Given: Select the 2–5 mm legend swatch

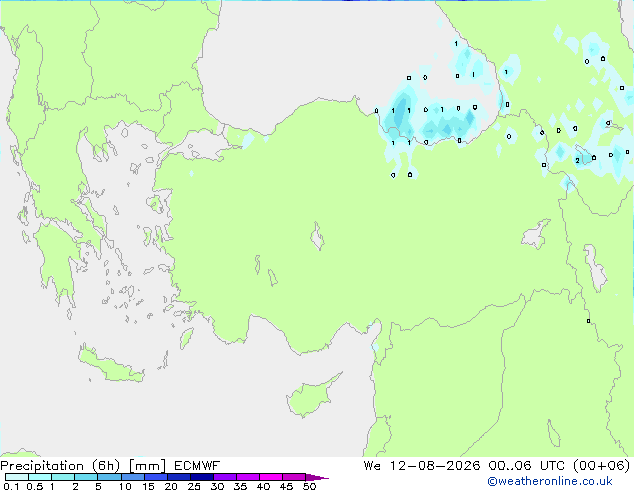Looking at the screenshot, I should pyautogui.click(x=86, y=477).
